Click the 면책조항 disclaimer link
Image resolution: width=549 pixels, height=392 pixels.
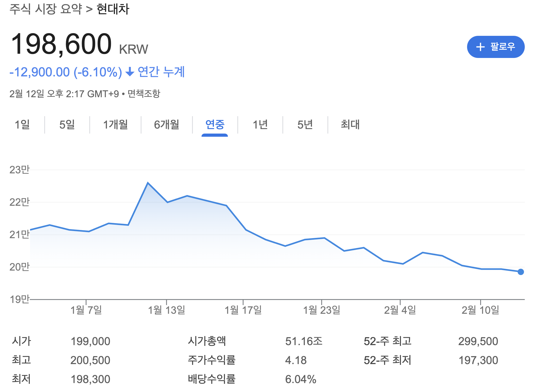(144, 94)
